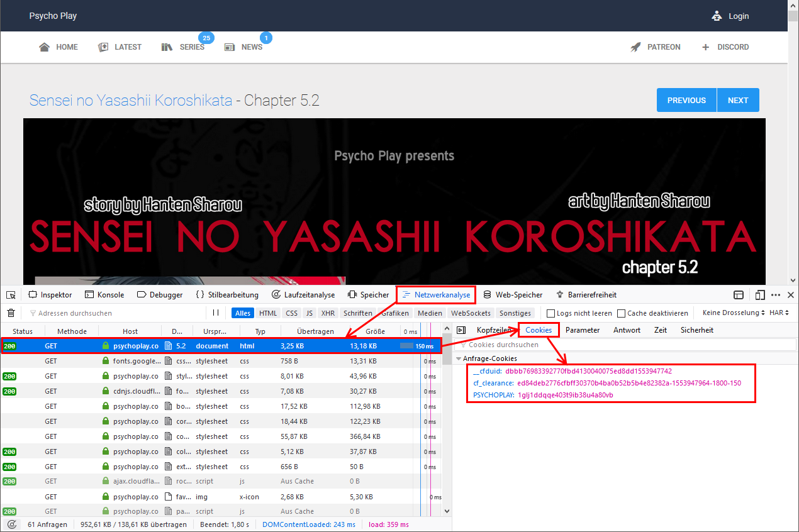Open the Barrierefreiheit tab
This screenshot has height=532, width=799.
tap(586, 295)
